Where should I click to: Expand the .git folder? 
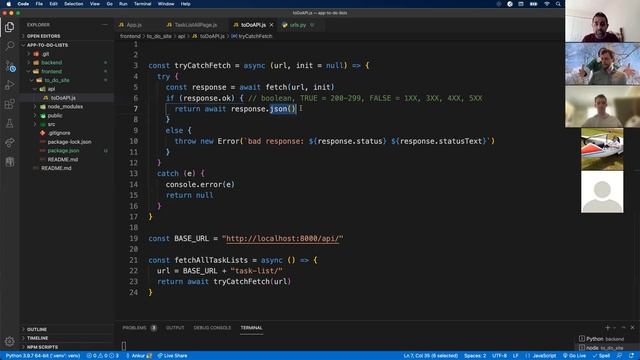pyautogui.click(x=45, y=54)
